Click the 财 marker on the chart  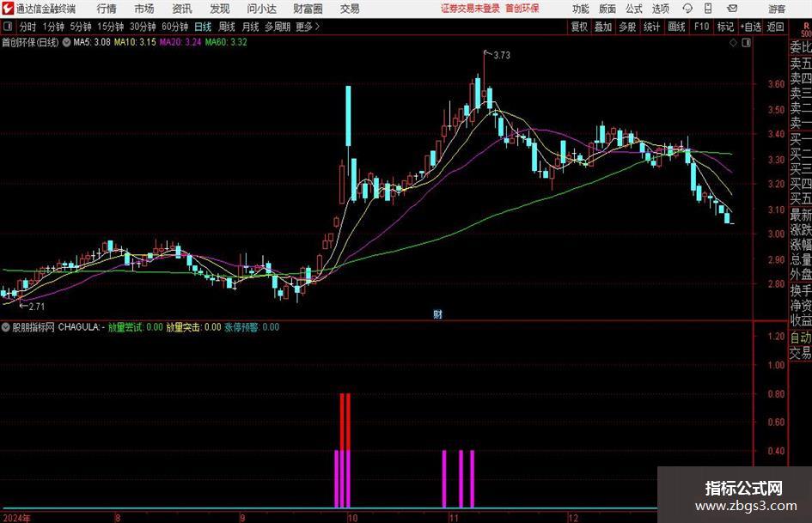438,313
